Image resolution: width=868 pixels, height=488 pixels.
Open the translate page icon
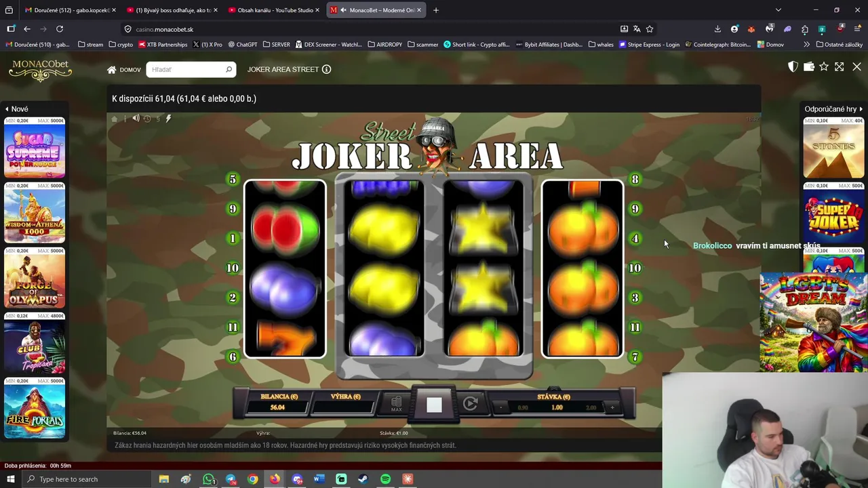637,29
